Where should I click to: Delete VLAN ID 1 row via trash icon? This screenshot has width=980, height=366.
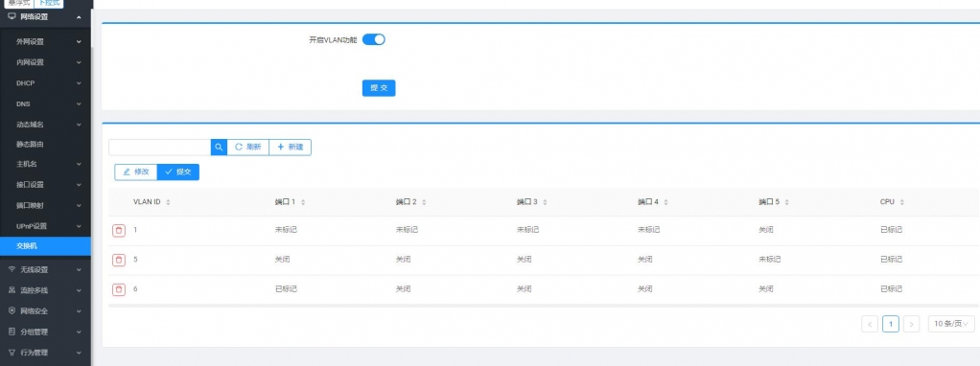tap(119, 231)
